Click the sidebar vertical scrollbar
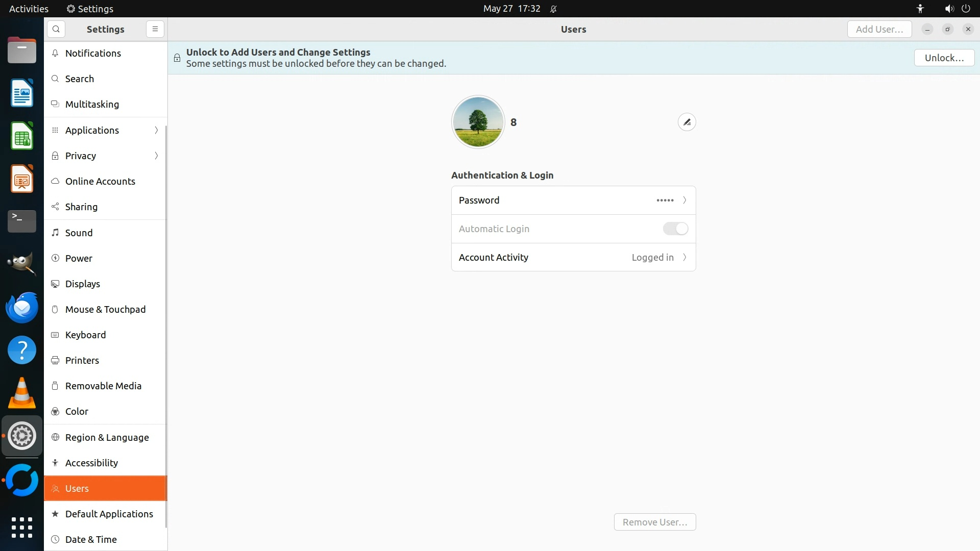The width and height of the screenshot is (980, 551). click(x=166, y=327)
